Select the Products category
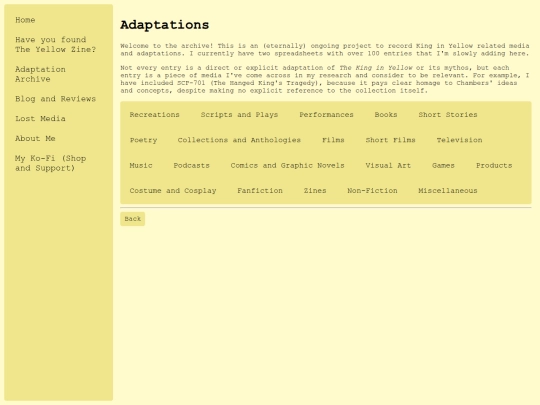540x405 pixels. (494, 166)
